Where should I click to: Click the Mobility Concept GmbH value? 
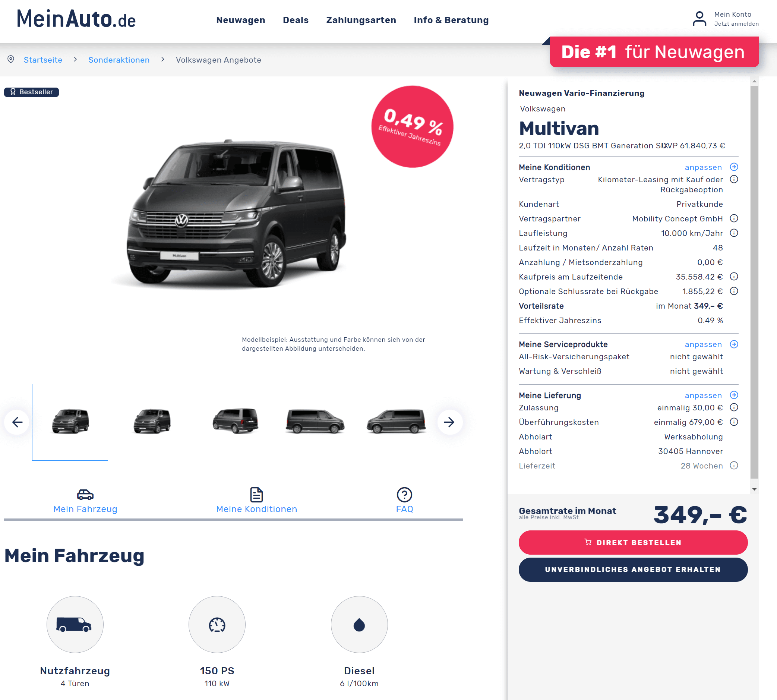677,219
